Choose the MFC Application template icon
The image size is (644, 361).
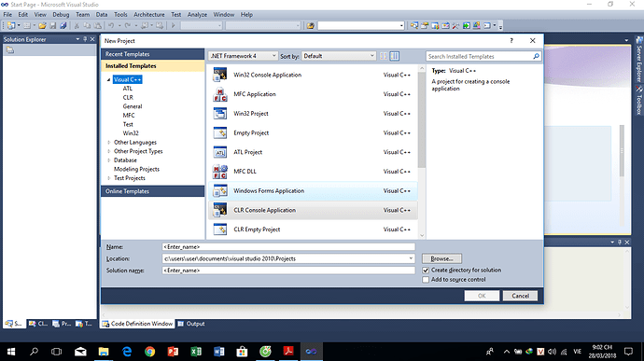click(x=219, y=94)
